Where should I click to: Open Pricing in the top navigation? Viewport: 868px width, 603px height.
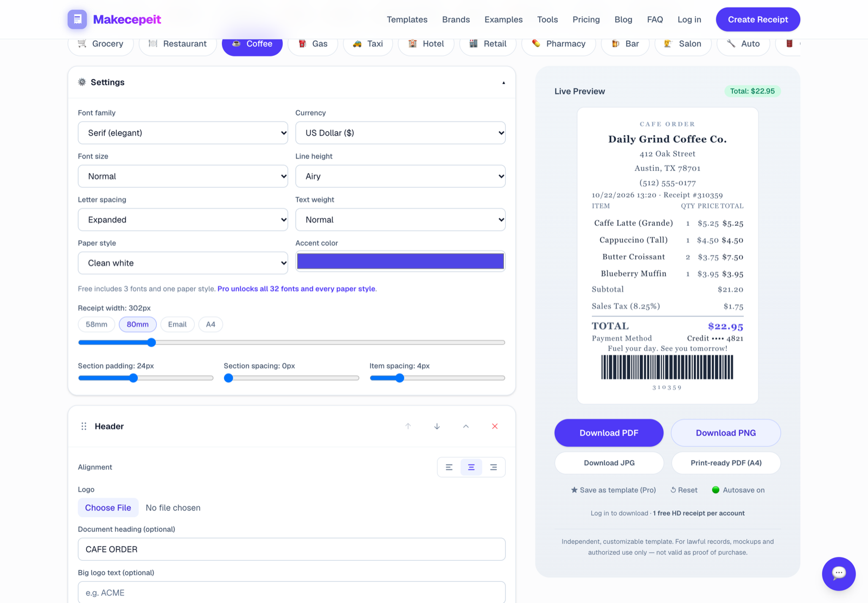tap(586, 20)
